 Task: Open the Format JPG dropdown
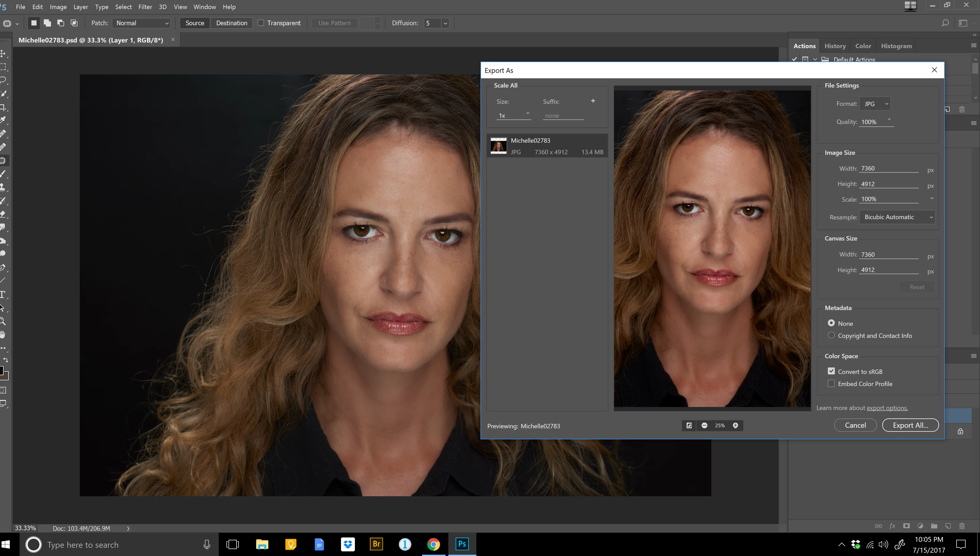click(876, 104)
